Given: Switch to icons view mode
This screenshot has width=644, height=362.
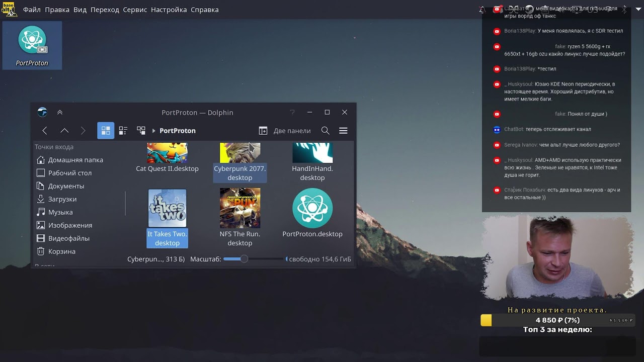Looking at the screenshot, I should pos(106,131).
